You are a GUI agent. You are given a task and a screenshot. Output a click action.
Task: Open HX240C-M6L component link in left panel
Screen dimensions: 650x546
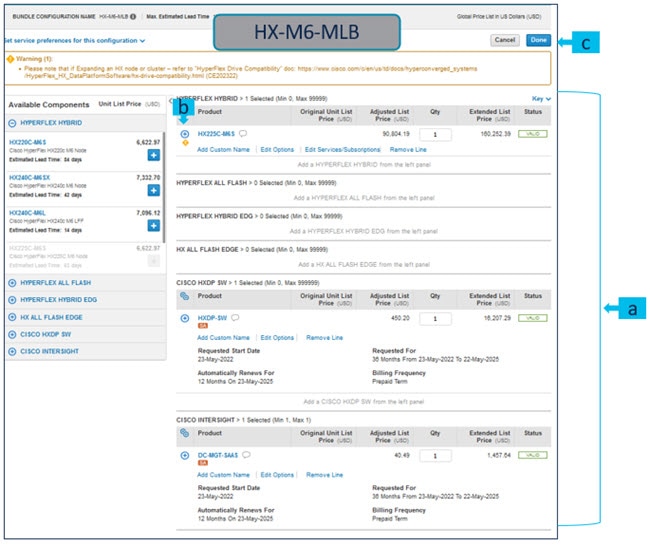(x=27, y=213)
